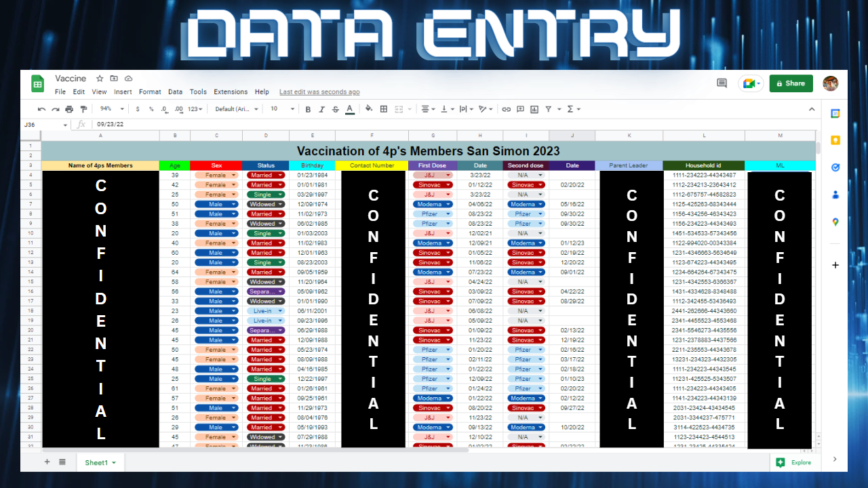Open the Format menu

pyautogui.click(x=150, y=92)
